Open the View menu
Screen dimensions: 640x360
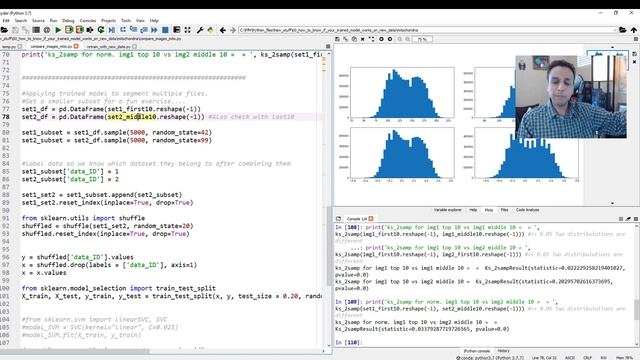[x=140, y=20]
